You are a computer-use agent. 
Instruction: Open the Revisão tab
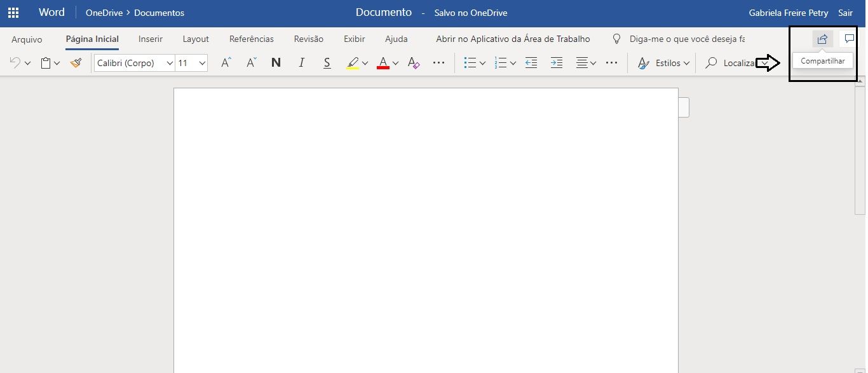[x=308, y=39]
